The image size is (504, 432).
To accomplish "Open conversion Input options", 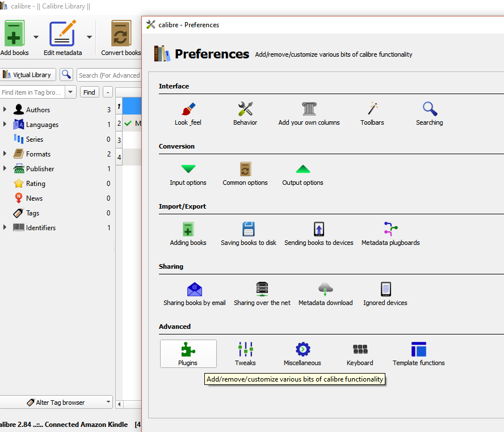I will (188, 173).
